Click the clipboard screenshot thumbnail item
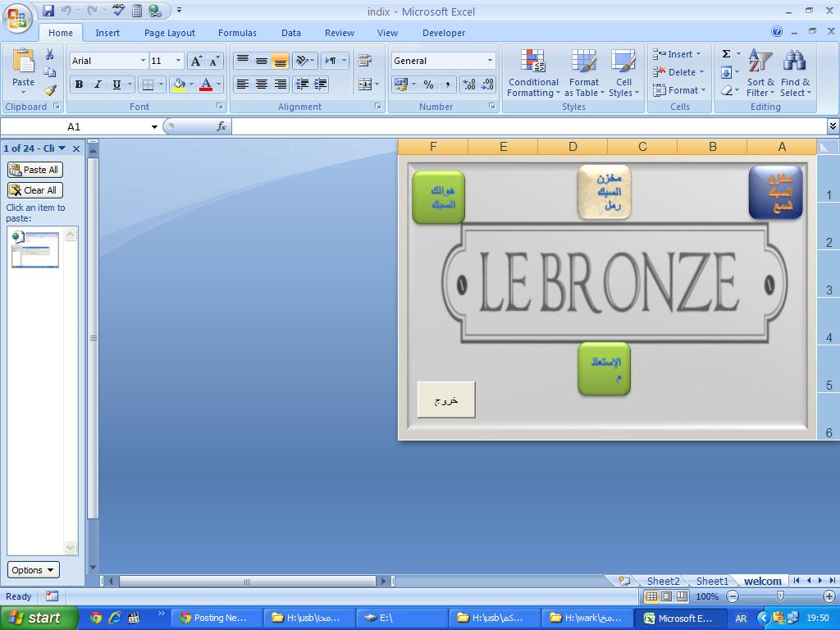This screenshot has height=630, width=840. (x=35, y=249)
